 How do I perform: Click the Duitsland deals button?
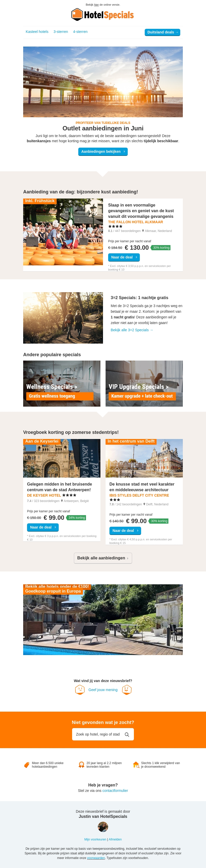(x=162, y=32)
